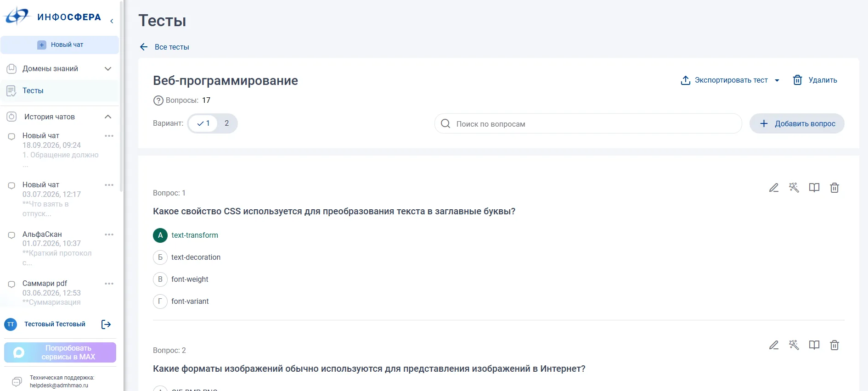Click the sidebar vertical scrollbar
Screen dimensions: 868x391
point(121,96)
